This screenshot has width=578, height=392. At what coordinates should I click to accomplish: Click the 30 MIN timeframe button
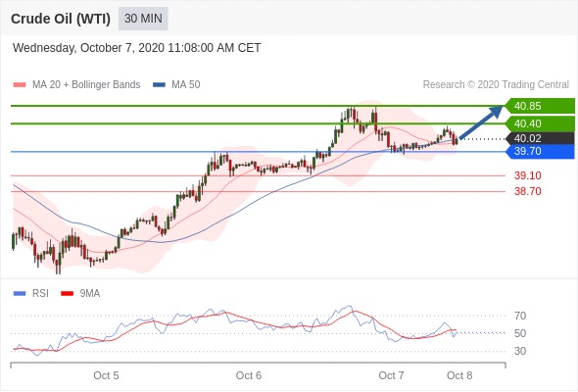pyautogui.click(x=143, y=19)
